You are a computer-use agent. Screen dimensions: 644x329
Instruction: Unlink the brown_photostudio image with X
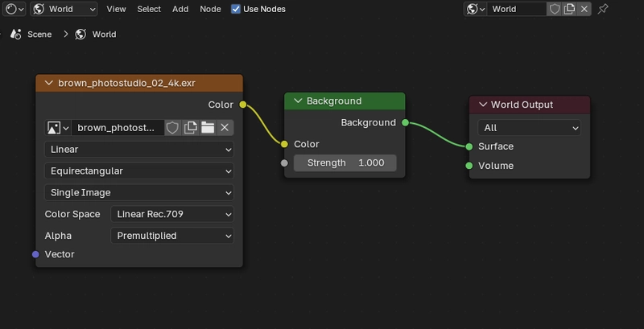coord(225,128)
